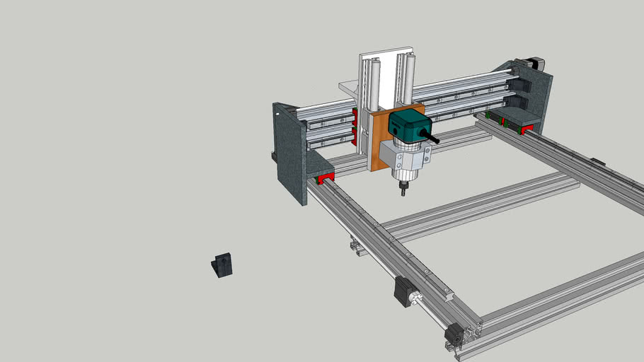
Task: Click the red bearing blocks left of the orange plate
Action: pyautogui.click(x=354, y=125)
